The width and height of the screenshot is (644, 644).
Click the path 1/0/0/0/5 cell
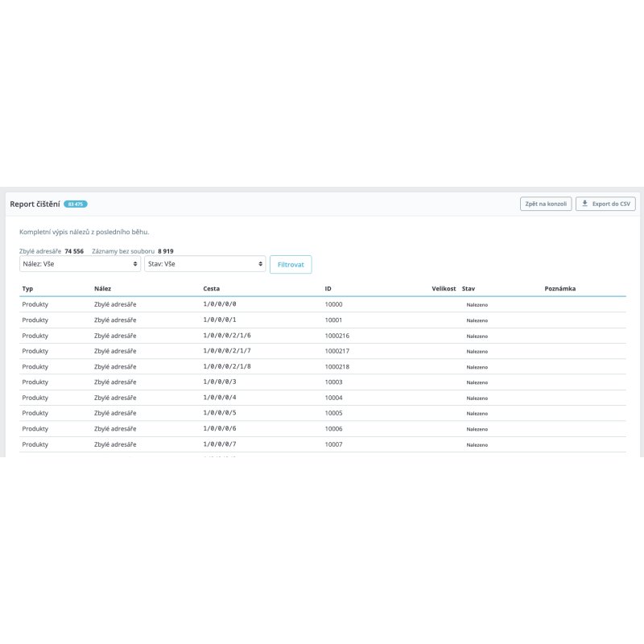click(x=220, y=413)
